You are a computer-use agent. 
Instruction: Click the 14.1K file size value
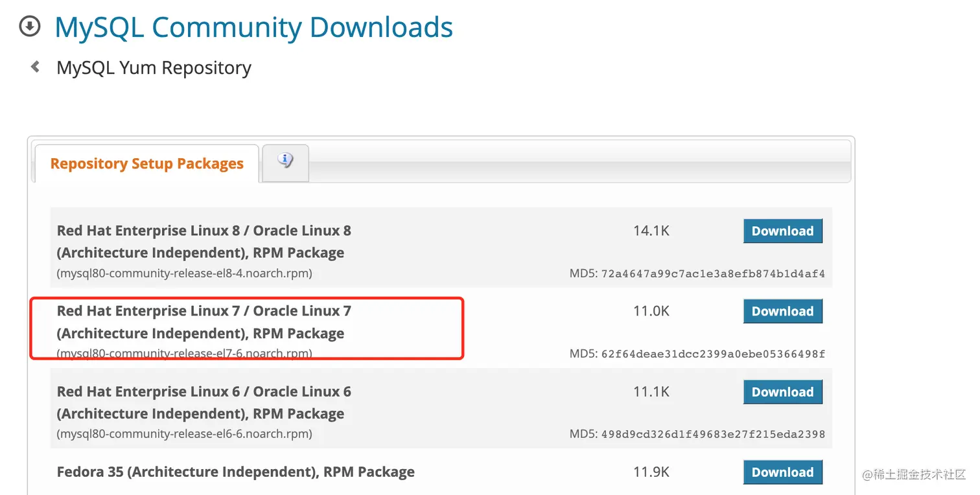651,231
